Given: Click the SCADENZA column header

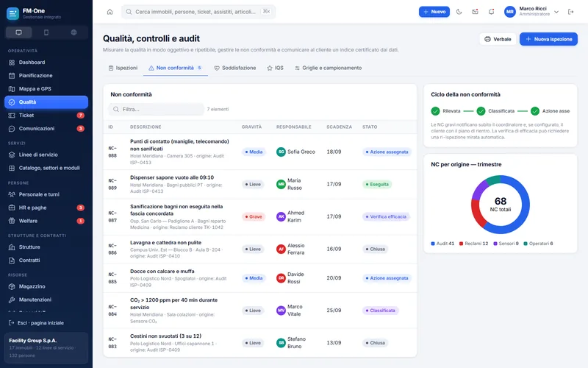Looking at the screenshot, I should pyautogui.click(x=339, y=127).
